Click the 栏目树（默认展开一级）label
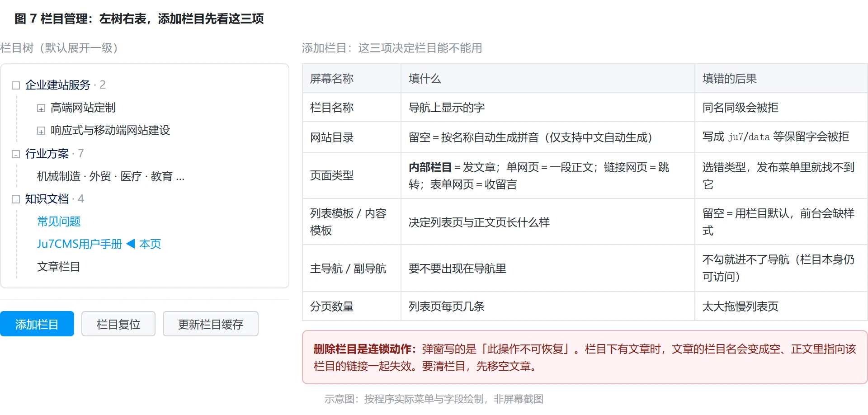Image resolution: width=868 pixels, height=415 pixels. coord(59,48)
